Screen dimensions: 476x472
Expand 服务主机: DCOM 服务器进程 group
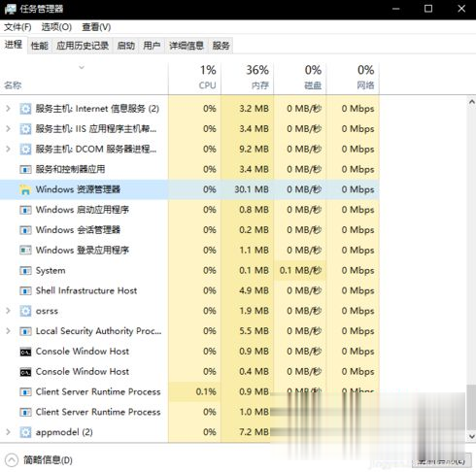pos(8,149)
